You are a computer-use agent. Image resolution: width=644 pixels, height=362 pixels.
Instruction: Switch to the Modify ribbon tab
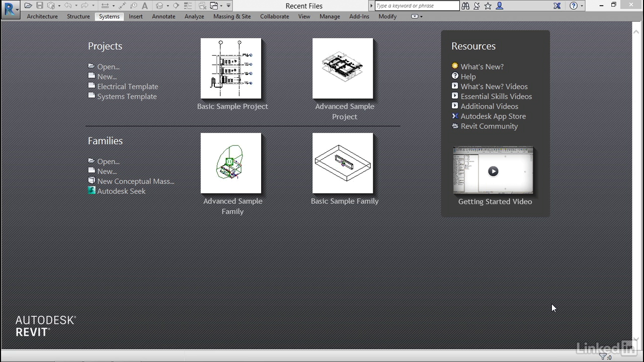[x=388, y=16]
